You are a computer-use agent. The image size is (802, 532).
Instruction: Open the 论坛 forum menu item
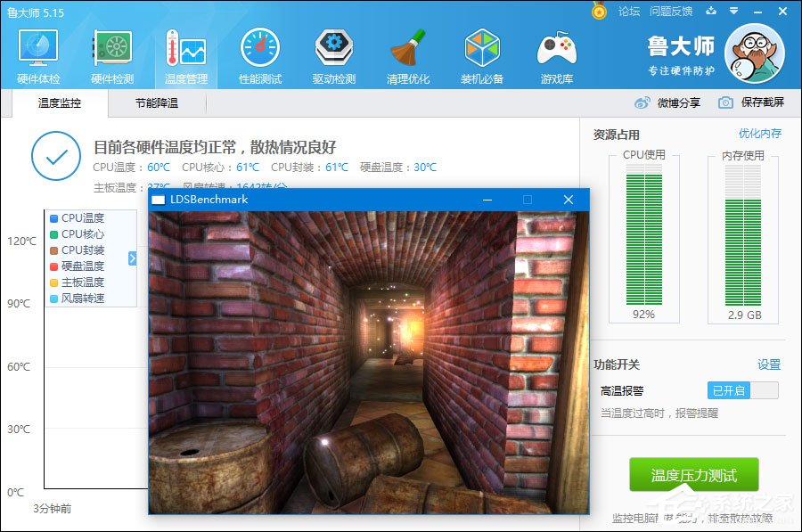click(631, 11)
